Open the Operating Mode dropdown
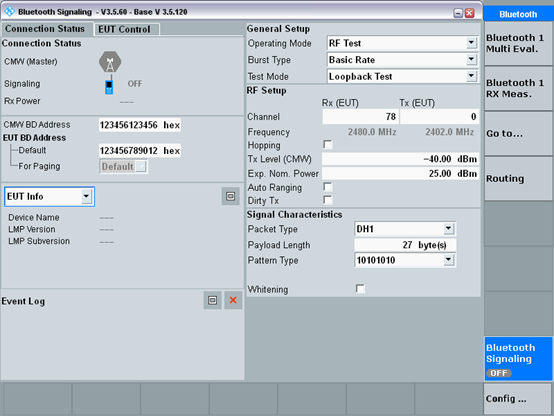This screenshot has height=416, width=554. (471, 43)
